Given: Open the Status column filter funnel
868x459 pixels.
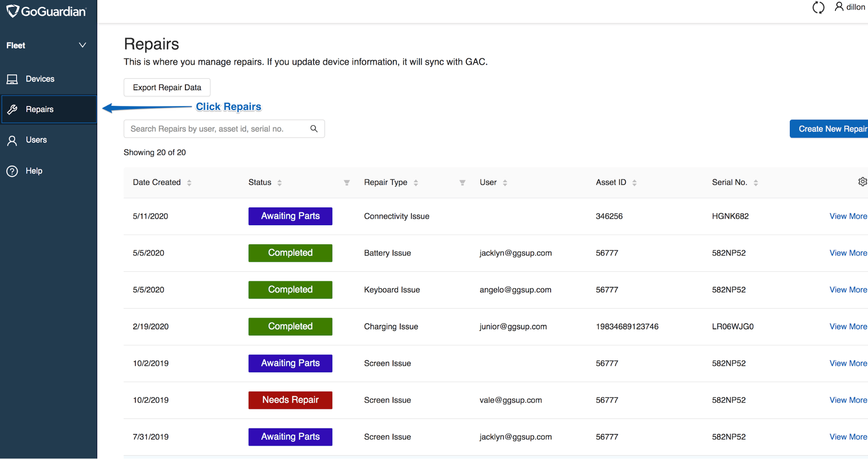Looking at the screenshot, I should 347,183.
